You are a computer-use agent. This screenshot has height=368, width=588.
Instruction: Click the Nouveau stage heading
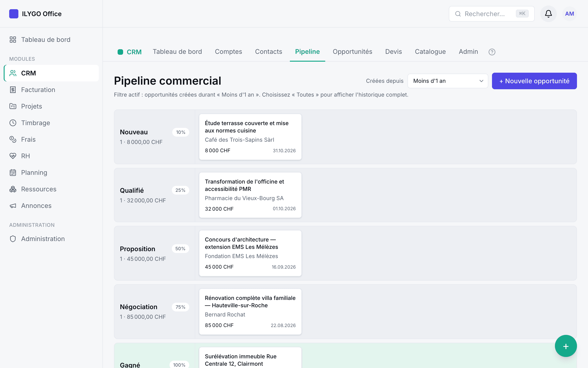point(134,132)
